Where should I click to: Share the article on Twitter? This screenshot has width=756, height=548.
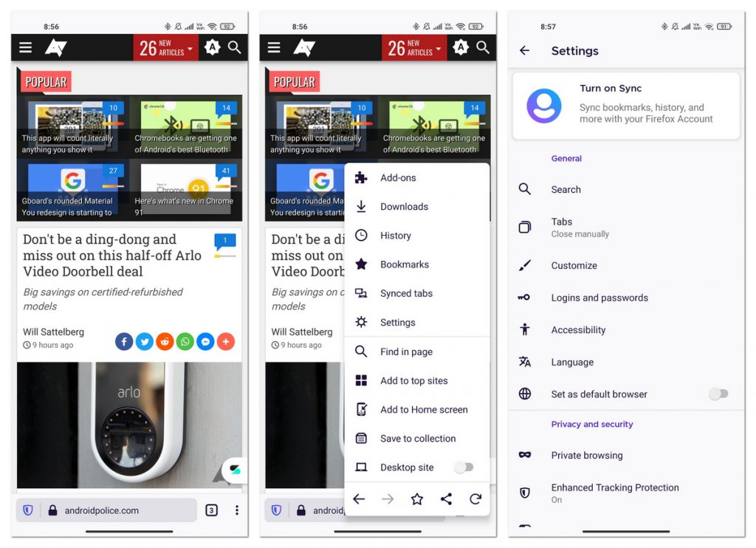click(144, 341)
